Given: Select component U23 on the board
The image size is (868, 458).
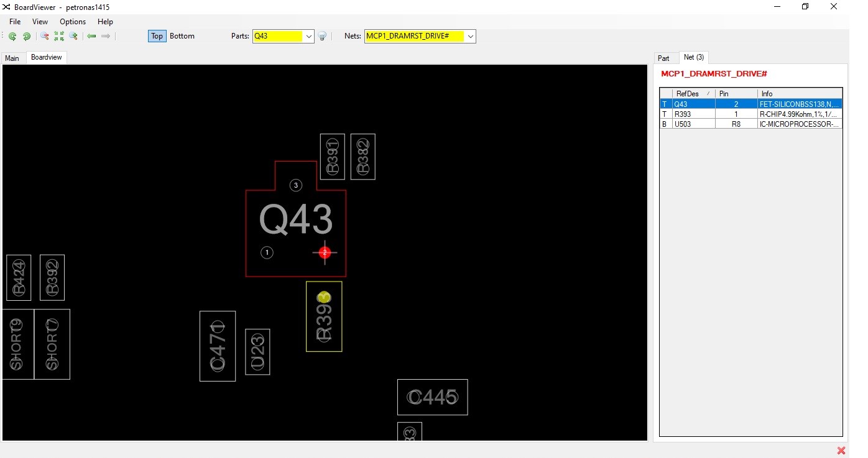Looking at the screenshot, I should [x=257, y=352].
